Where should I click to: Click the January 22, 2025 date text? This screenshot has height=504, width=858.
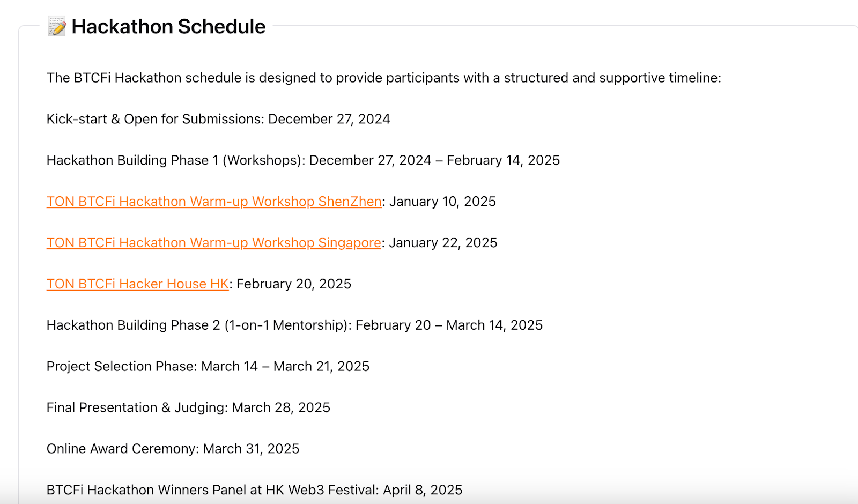tap(443, 243)
